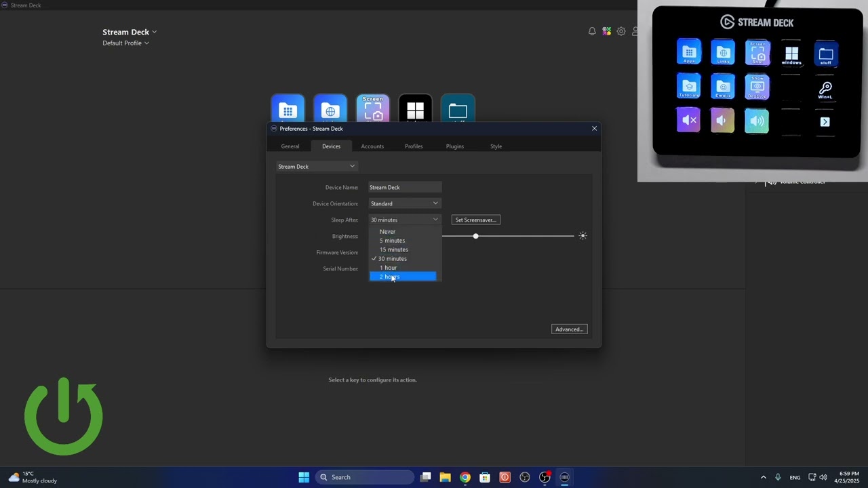Open the Device Orientation Standard dropdown
868x488 pixels.
pyautogui.click(x=405, y=203)
